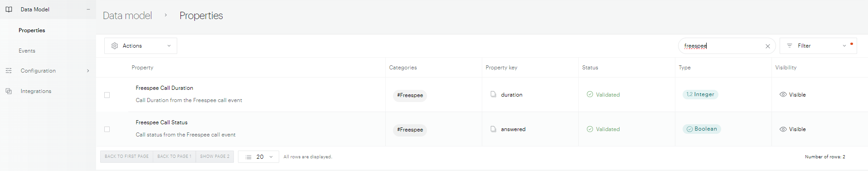Click the Data model breadcrumb link
Image resolution: width=868 pixels, height=171 pixels.
click(x=127, y=15)
